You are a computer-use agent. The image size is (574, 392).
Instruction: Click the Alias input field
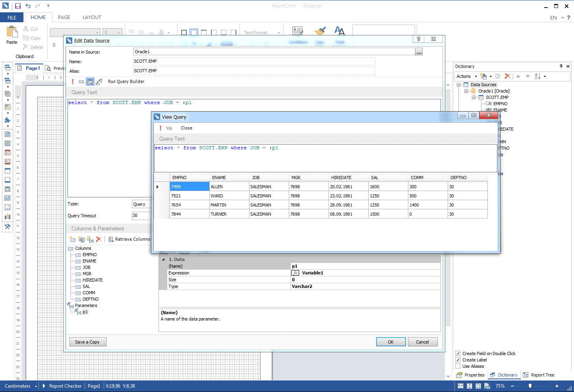254,71
